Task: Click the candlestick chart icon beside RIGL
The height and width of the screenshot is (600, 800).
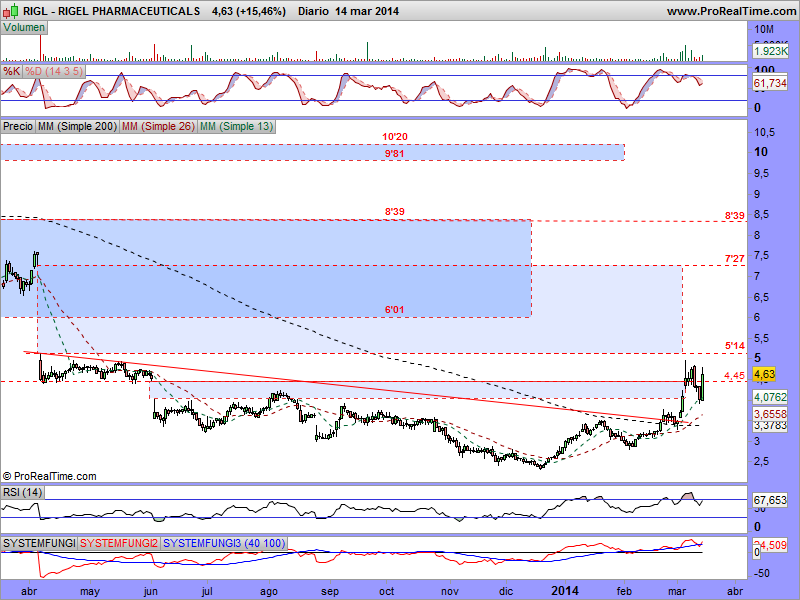Action: 10,10
